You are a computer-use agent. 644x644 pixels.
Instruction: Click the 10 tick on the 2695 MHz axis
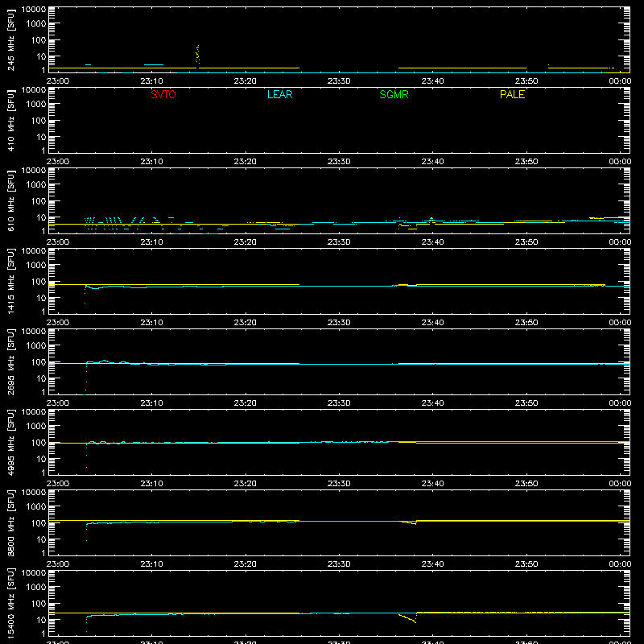coord(42,378)
